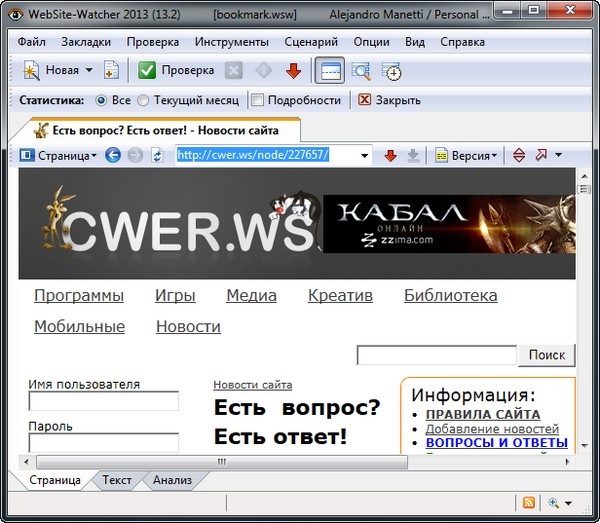This screenshot has height=523, width=600.
Task: Switch to the 'Анализ' tab
Action: pyautogui.click(x=172, y=480)
